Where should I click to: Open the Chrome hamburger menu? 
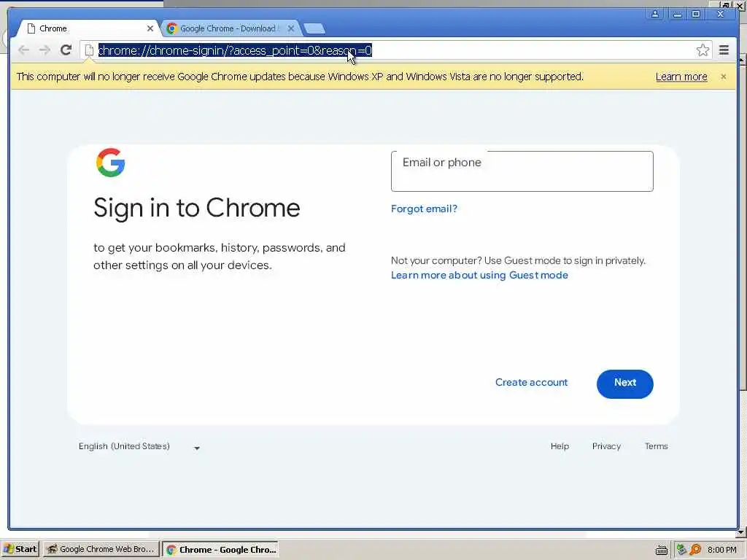point(724,50)
